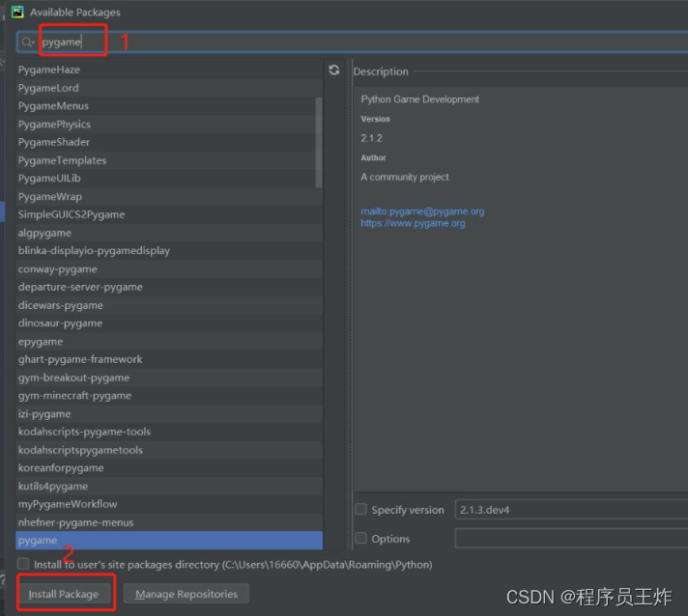Enable the Options checkbox

tap(360, 538)
